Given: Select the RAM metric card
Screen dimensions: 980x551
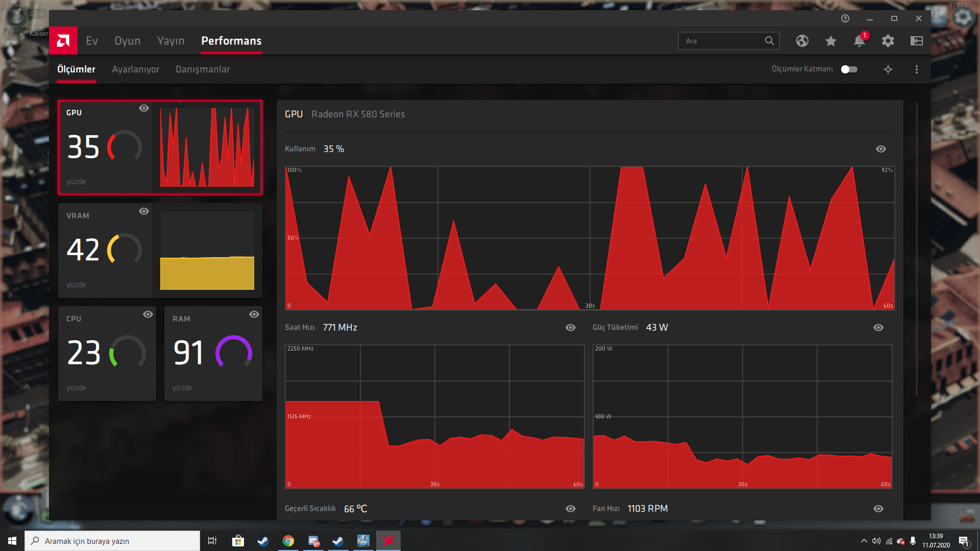Looking at the screenshot, I should pos(213,353).
